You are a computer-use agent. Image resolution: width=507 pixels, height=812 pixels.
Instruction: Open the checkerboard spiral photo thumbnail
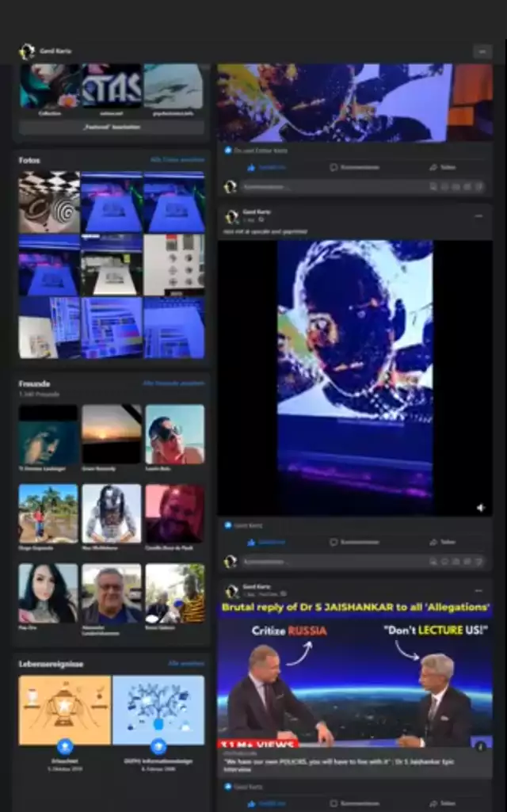pos(49,202)
